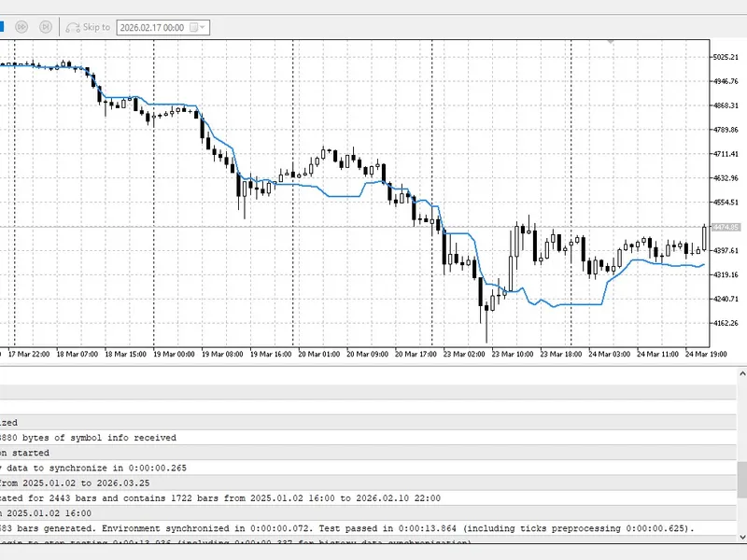Click the 4397.61 price scale label
The image size is (747, 560).
click(x=726, y=250)
